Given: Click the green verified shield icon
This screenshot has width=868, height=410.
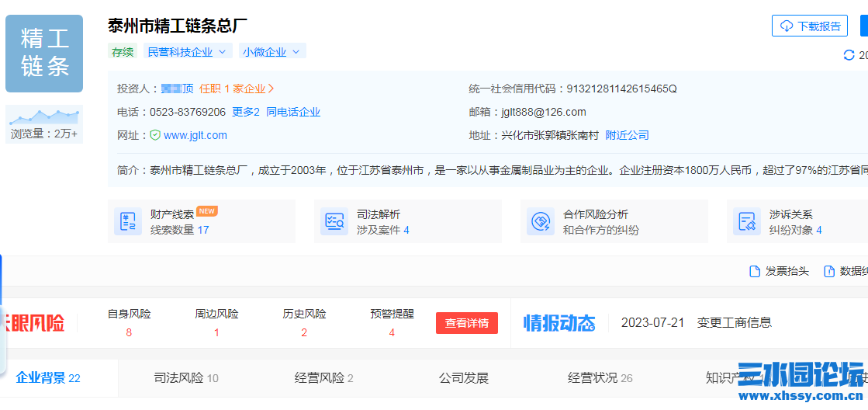Looking at the screenshot, I should 155,135.
